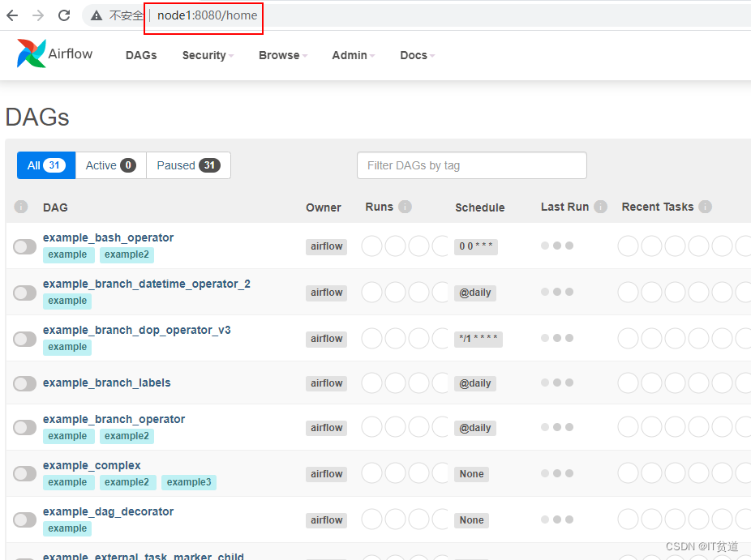The image size is (751, 560).
Task: Sort by the DAG column header
Action: pos(56,207)
